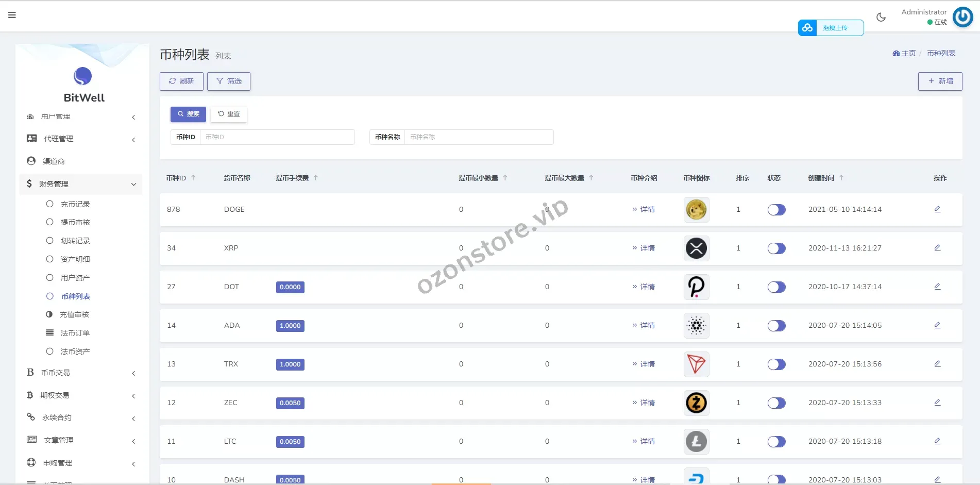Click the edit pencil for DOGE row
This screenshot has width=980, height=485.
coord(937,209)
